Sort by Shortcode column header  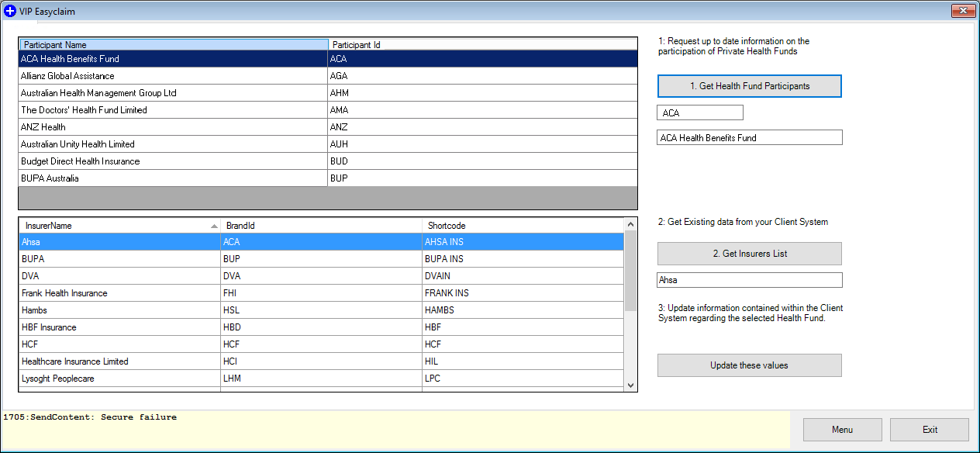pos(523,226)
